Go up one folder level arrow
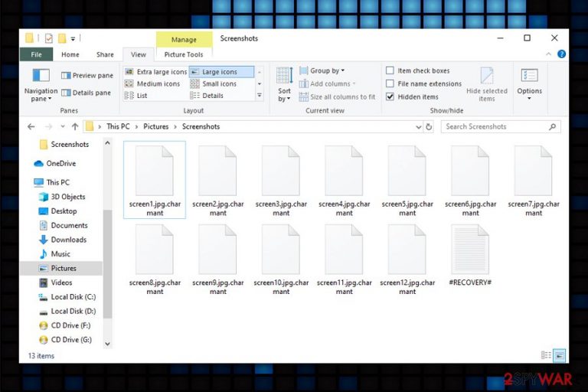This screenshot has width=588, height=392. 75,127
